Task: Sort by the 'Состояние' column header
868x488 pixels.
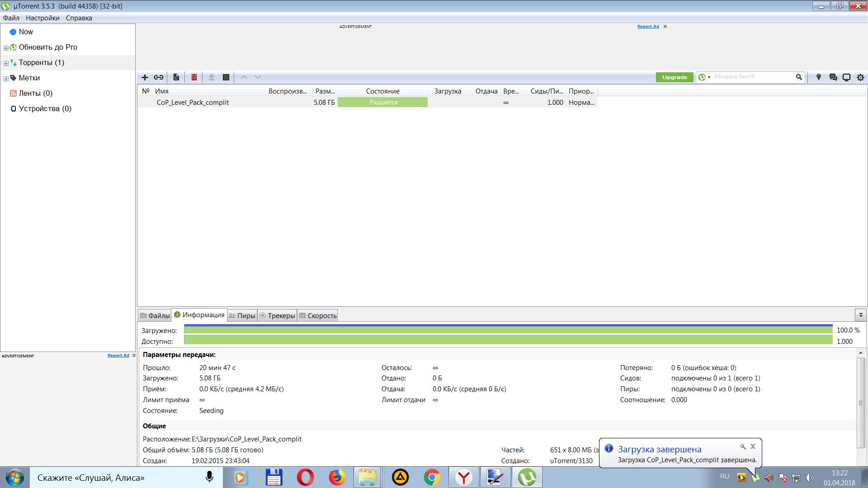Action: [382, 91]
